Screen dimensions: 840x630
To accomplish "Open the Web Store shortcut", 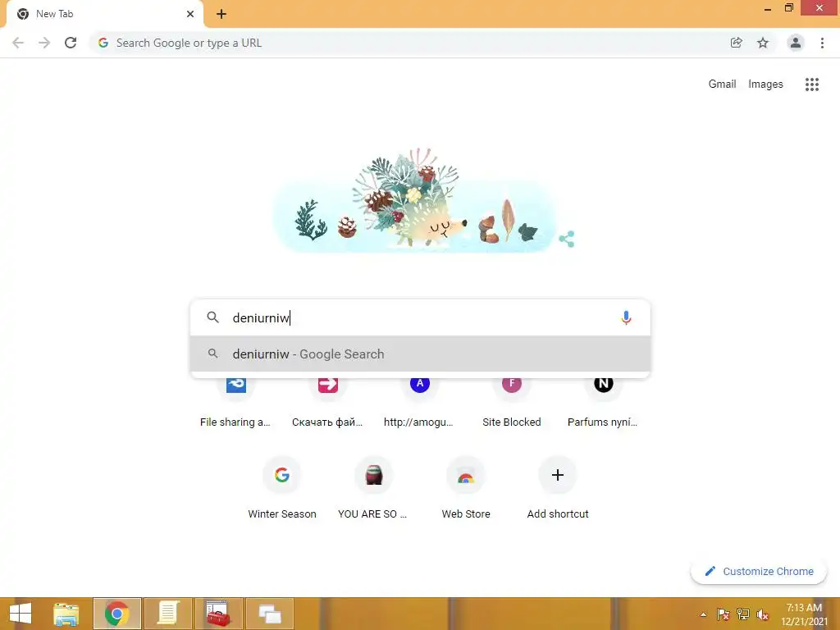I will (x=466, y=487).
